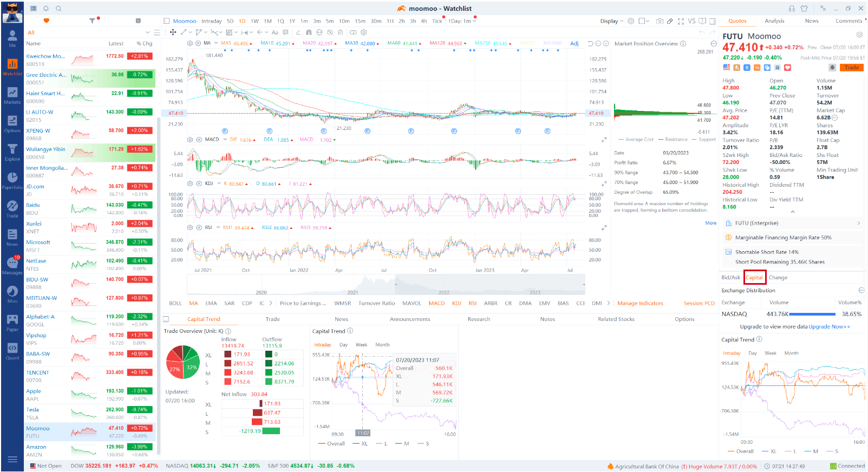Toggle the checkbox left of Capital Trend tab

166,319
